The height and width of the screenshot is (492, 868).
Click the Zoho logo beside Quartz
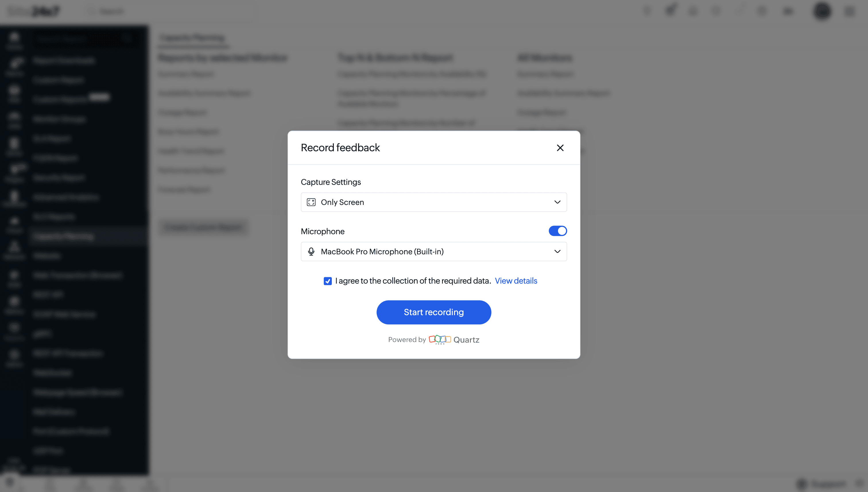point(439,339)
